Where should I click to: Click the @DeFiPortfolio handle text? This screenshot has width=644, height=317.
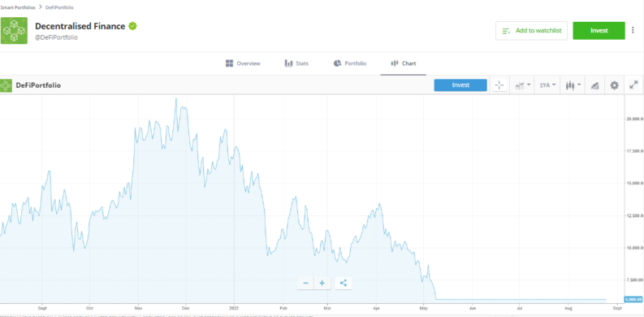coord(56,37)
